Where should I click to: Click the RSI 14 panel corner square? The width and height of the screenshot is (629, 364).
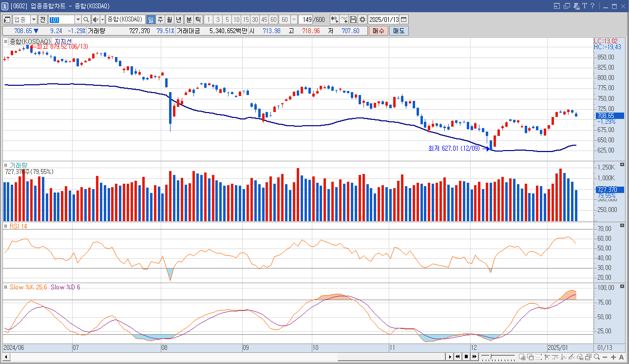click(5, 226)
